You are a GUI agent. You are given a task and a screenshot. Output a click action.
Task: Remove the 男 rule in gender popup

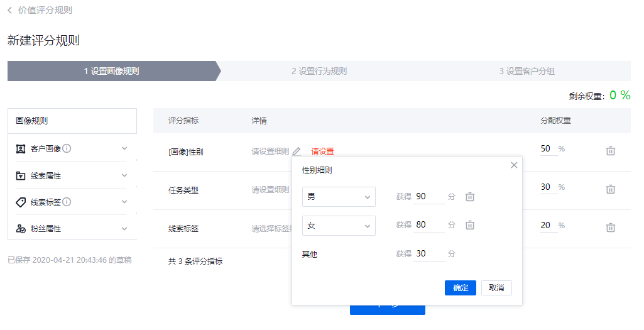pos(469,197)
